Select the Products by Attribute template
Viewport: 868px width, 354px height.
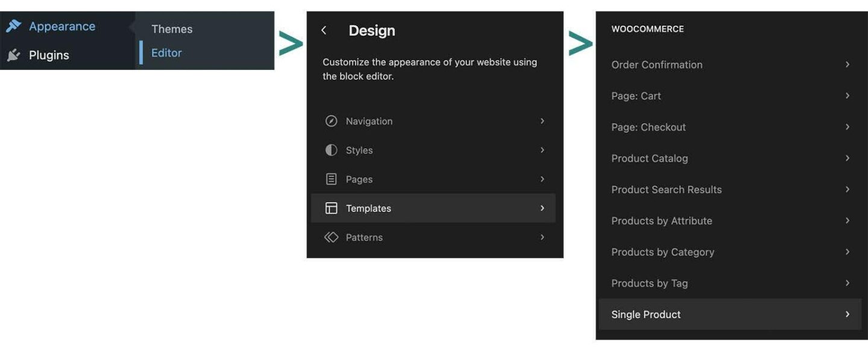coord(661,220)
